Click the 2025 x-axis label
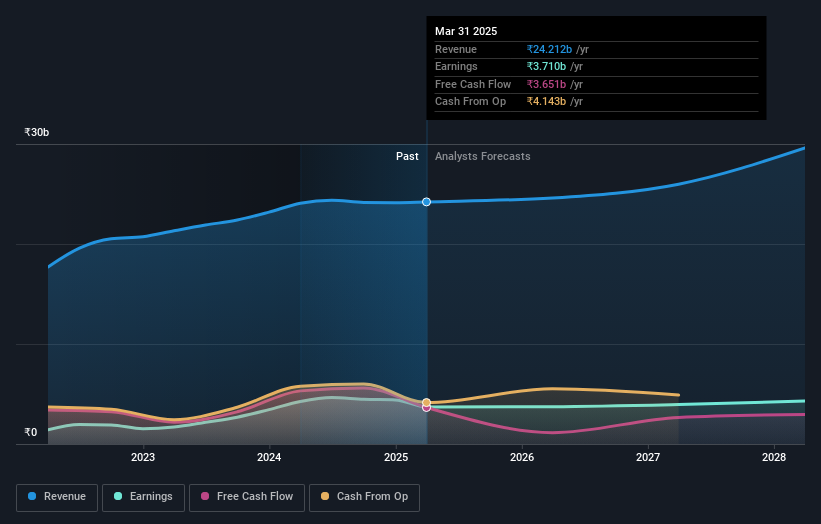The height and width of the screenshot is (524, 821). click(396, 457)
